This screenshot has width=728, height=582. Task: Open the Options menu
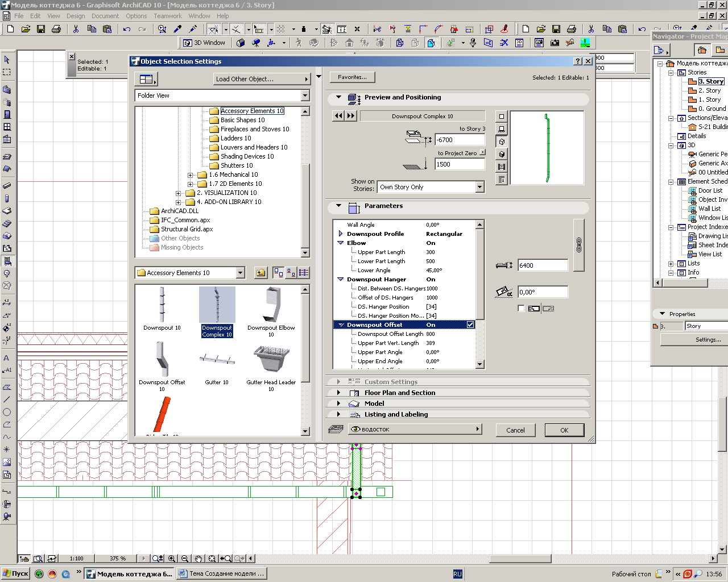click(x=136, y=16)
